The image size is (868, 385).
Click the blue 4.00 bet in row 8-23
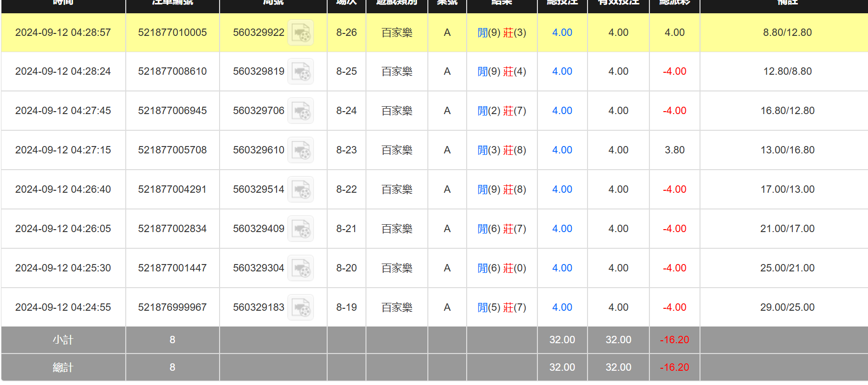[562, 150]
